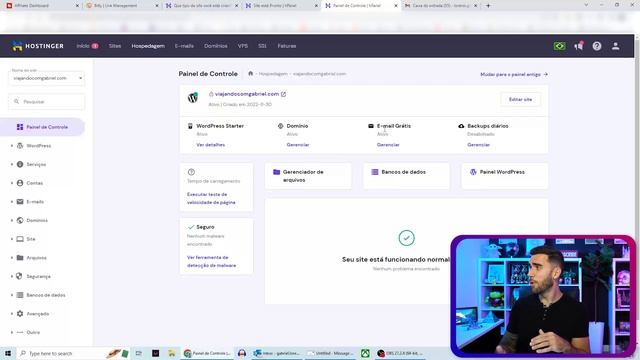
Task: Click the Avançado gear icon in sidebar
Action: click(20, 314)
